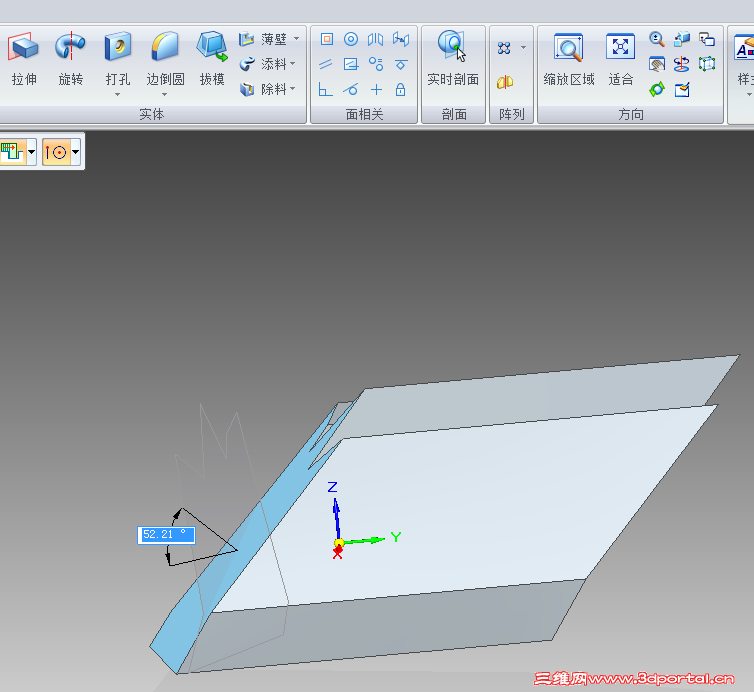Choose the 打孔 (Hole) tool

(x=118, y=59)
